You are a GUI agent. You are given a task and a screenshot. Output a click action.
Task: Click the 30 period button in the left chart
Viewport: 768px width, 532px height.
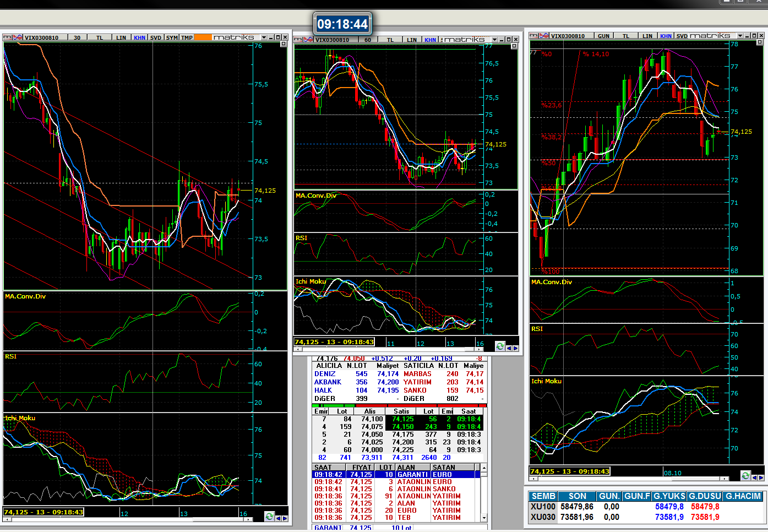coord(77,37)
